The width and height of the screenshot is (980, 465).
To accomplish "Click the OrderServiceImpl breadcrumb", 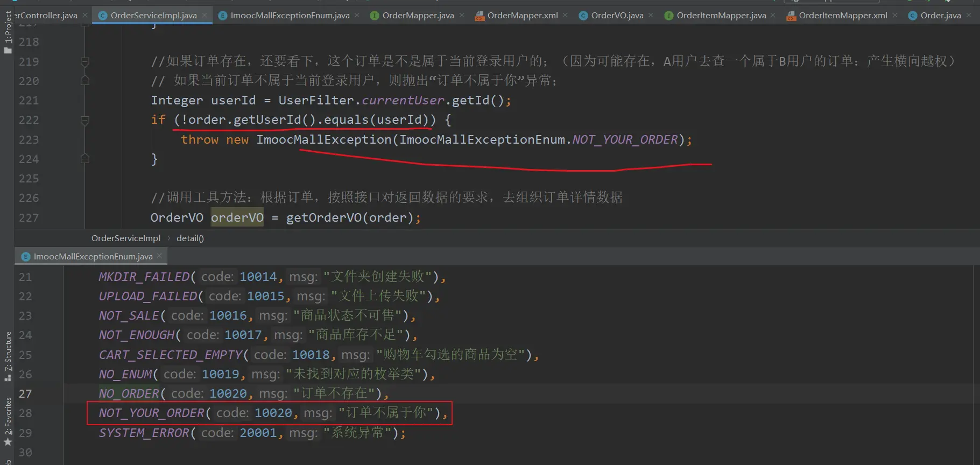I will pyautogui.click(x=126, y=238).
